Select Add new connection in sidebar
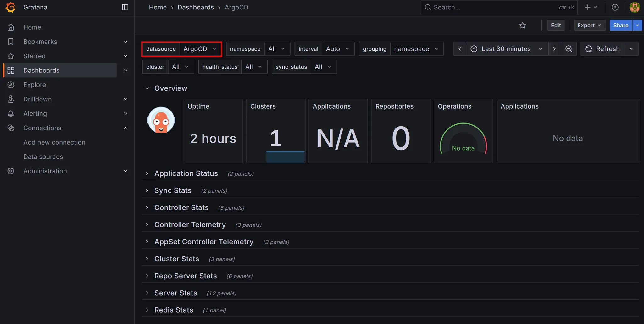Screen dimensions: 644x324 [54, 142]
